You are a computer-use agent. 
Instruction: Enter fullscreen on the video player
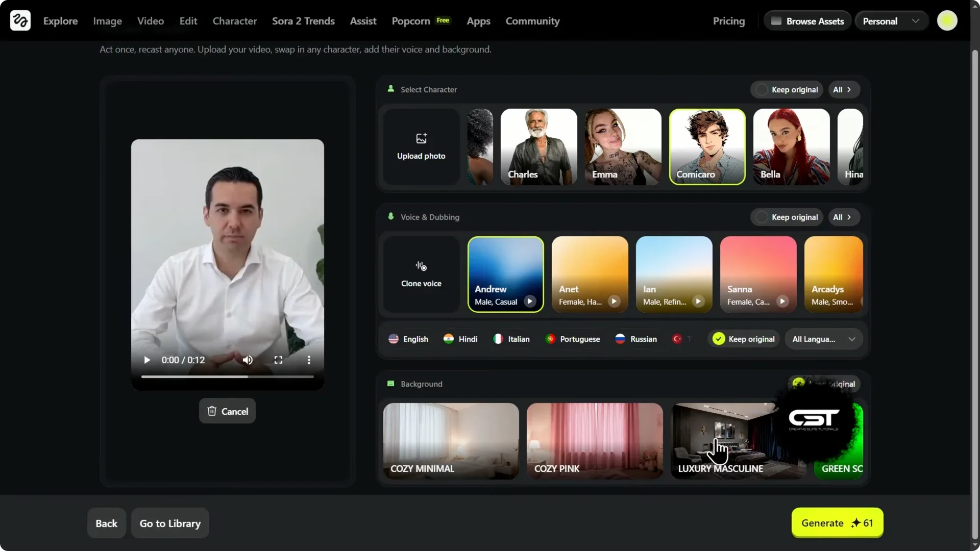[278, 360]
